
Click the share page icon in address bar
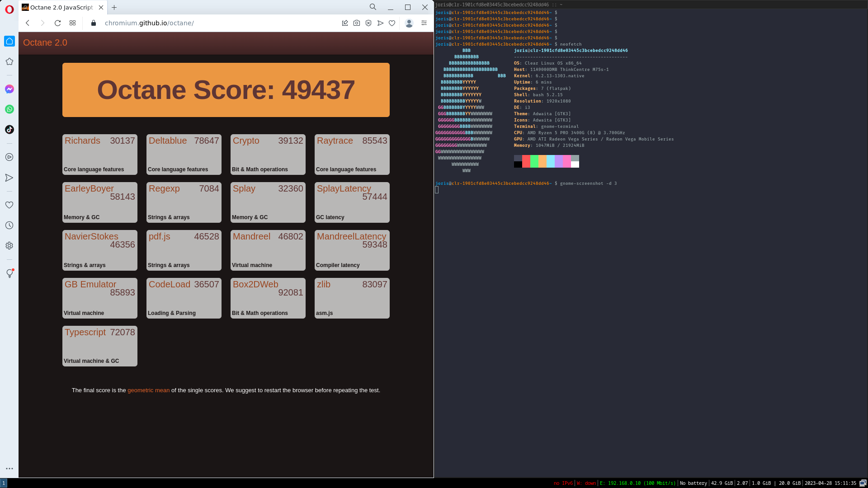345,23
